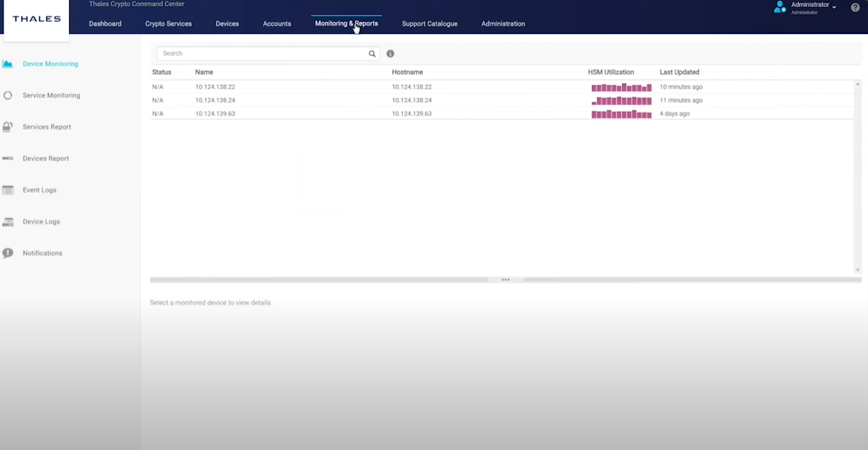The height and width of the screenshot is (450, 868).
Task: Click the Devices Report icon
Action: (x=8, y=158)
